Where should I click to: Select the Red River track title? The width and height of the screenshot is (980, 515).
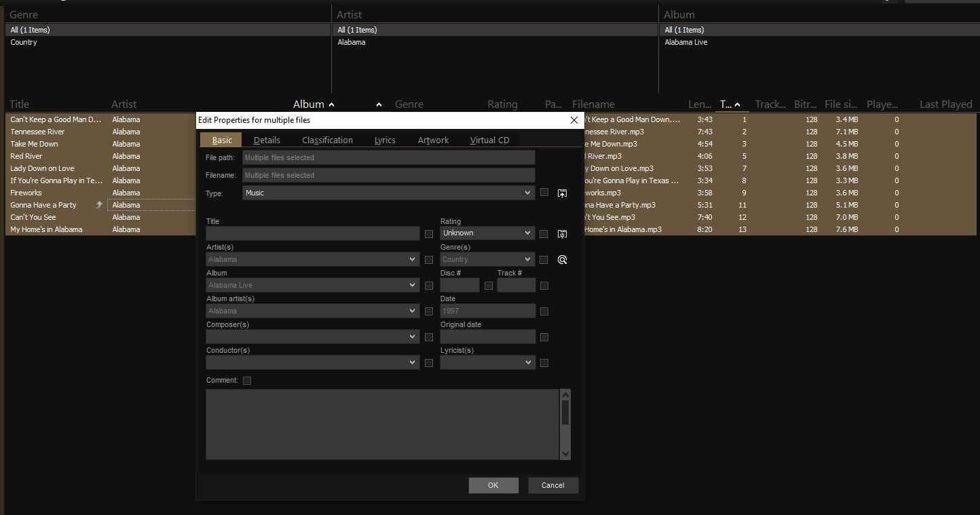(x=26, y=156)
